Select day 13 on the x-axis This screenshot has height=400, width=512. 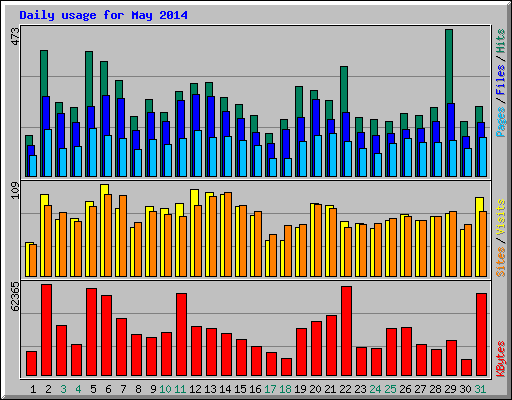tap(210, 389)
